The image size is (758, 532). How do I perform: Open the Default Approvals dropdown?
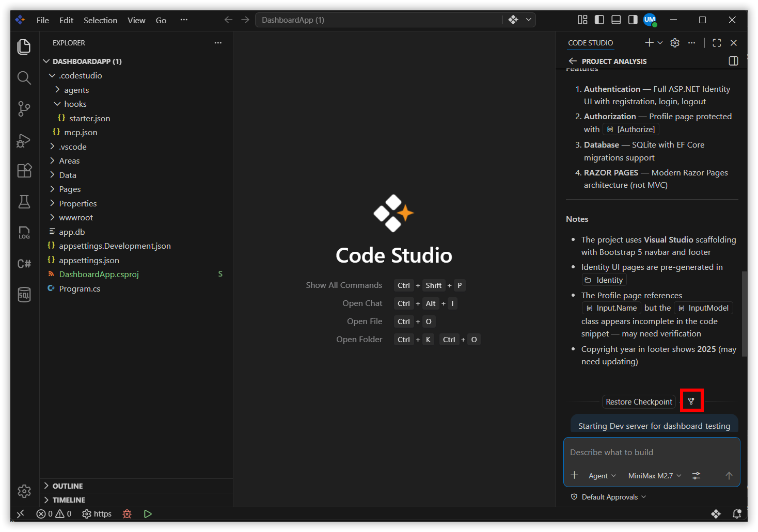point(609,497)
